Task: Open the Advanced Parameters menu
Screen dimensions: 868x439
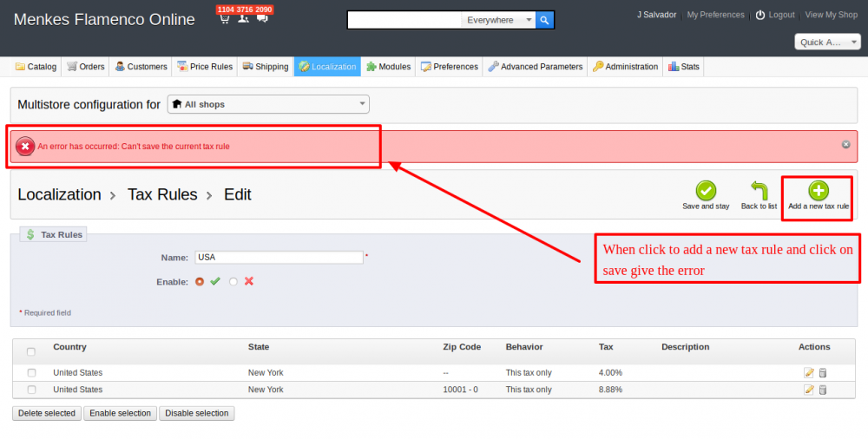Action: (x=535, y=67)
